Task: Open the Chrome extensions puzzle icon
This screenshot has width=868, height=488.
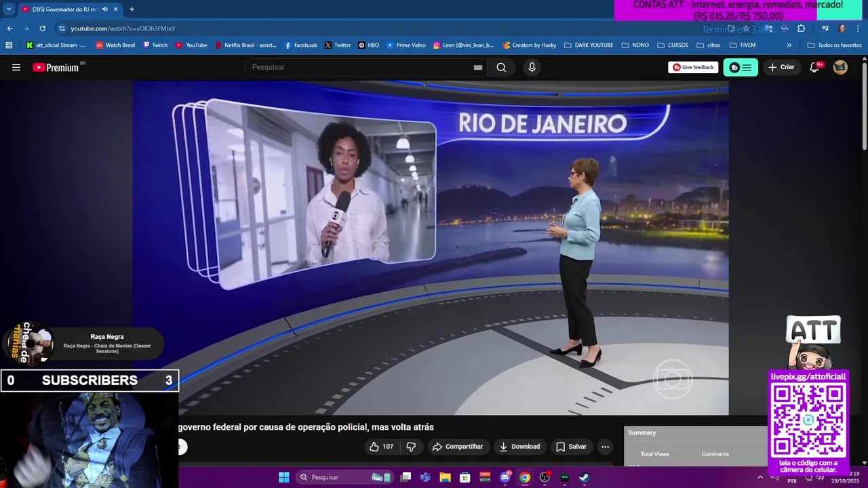Action: (x=802, y=28)
